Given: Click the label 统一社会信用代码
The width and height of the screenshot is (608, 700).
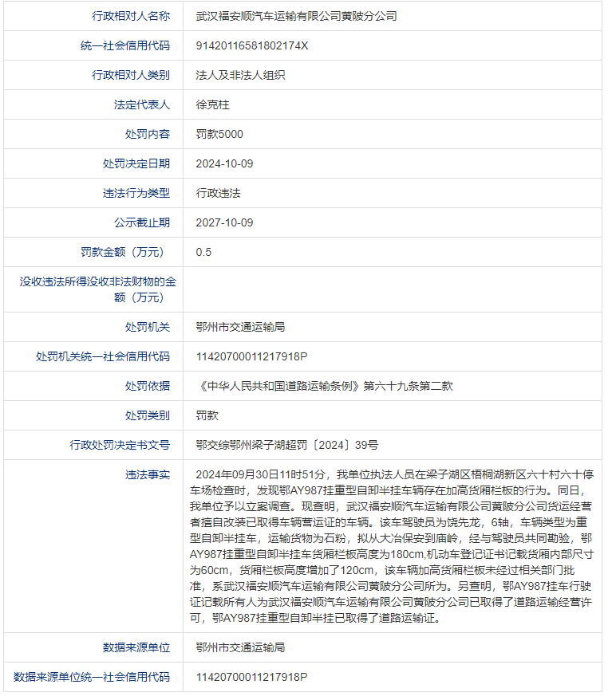Looking at the screenshot, I should pyautogui.click(x=125, y=45).
